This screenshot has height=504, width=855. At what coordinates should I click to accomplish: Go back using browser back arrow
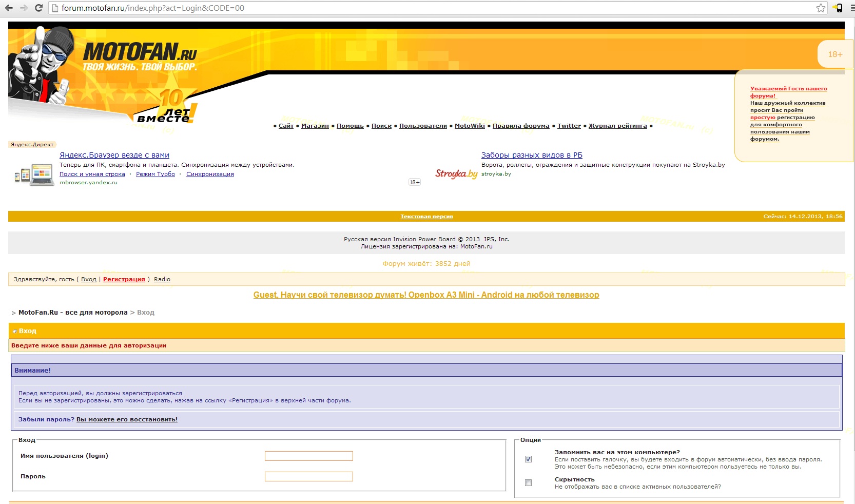coord(9,8)
